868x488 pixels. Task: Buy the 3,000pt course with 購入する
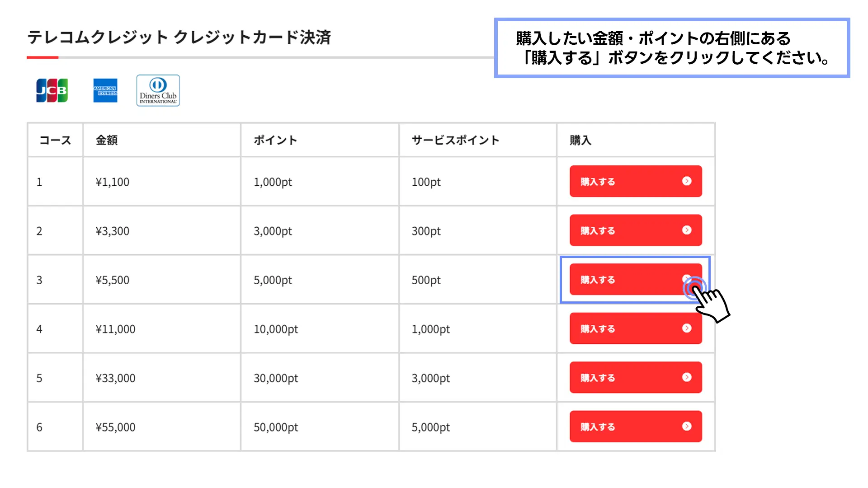tap(636, 230)
